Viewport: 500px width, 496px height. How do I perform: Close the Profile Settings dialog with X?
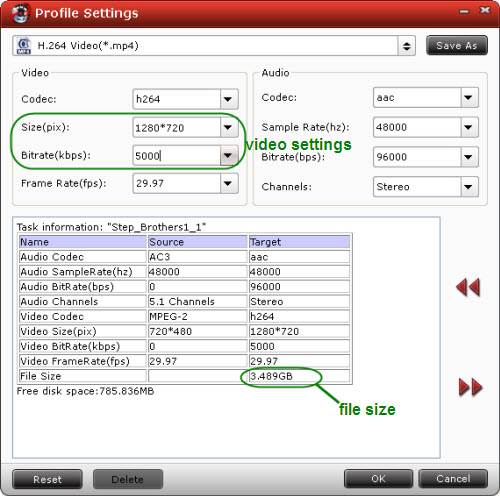click(485, 10)
